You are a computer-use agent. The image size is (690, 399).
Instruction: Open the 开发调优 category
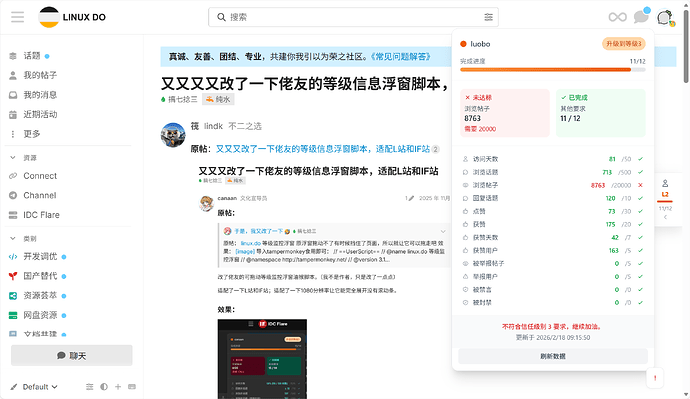[x=40, y=256]
